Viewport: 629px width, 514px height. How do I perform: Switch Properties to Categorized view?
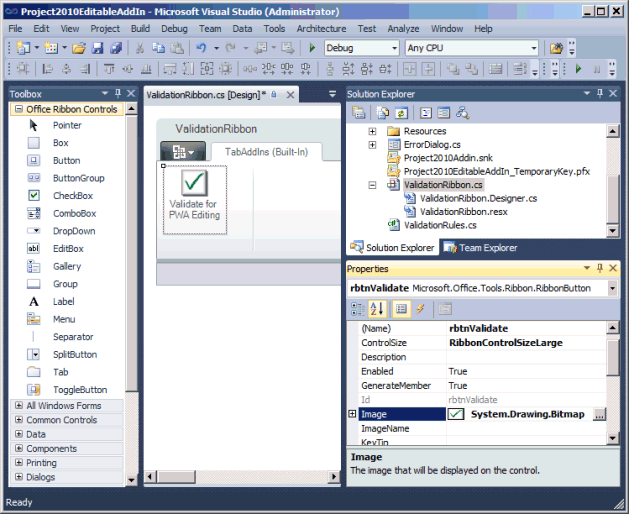click(x=357, y=309)
